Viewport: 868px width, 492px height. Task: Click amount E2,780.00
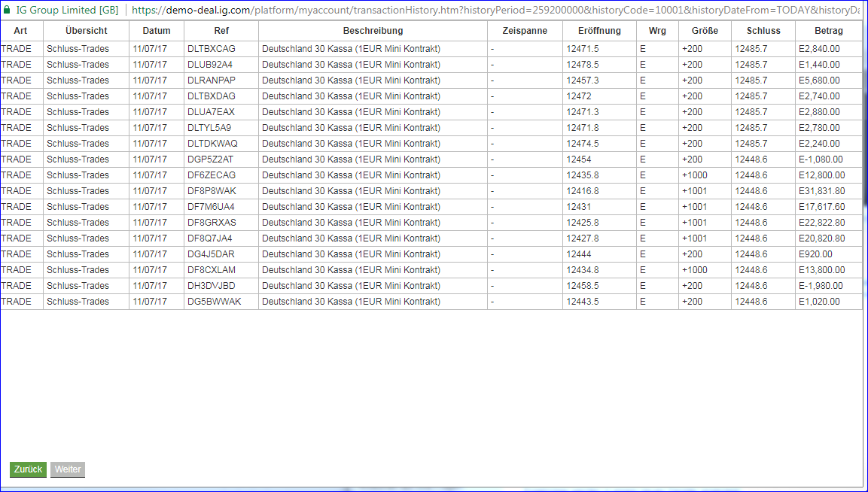pos(819,128)
